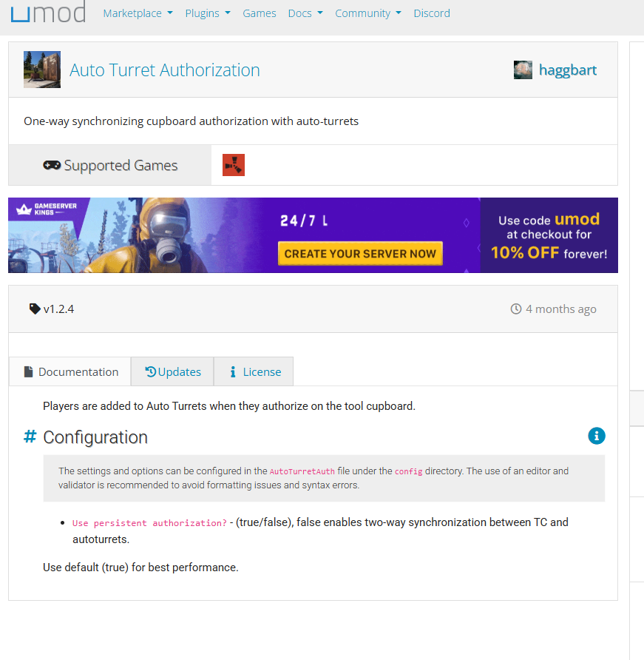Click the blue info circle icon
The image size is (644, 660).
[x=597, y=436]
